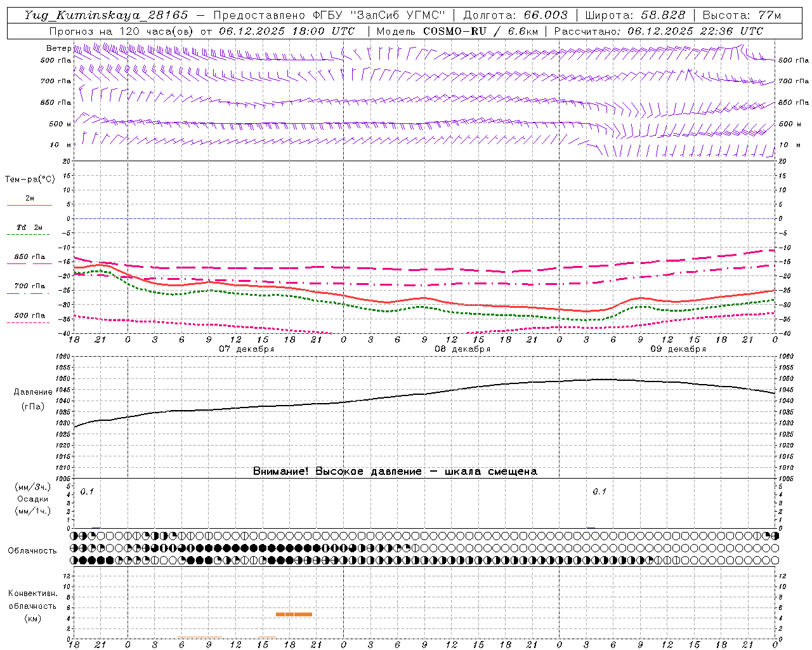Click the warning Внимание! Высокое давление — шкала смещена

[x=395, y=471]
